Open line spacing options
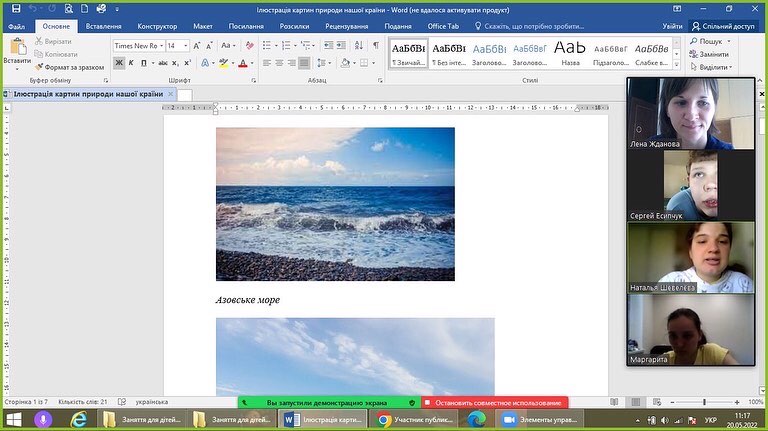Viewport: 768px width, 431px height. 323,63
